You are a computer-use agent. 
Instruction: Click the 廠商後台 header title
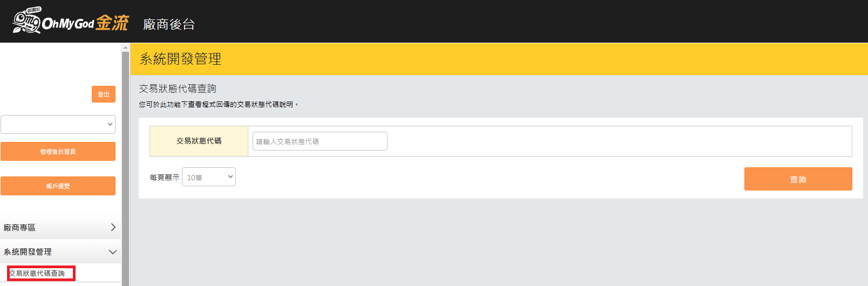coord(169,24)
